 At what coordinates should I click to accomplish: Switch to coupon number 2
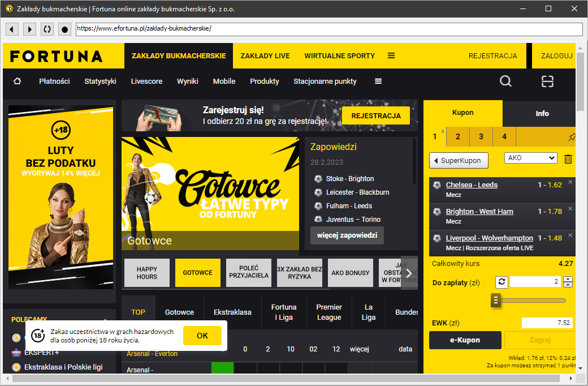point(458,136)
